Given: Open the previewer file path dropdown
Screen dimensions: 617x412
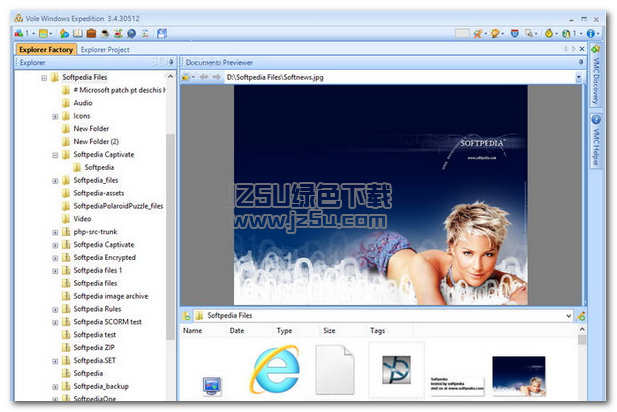Looking at the screenshot, I should 578,77.
